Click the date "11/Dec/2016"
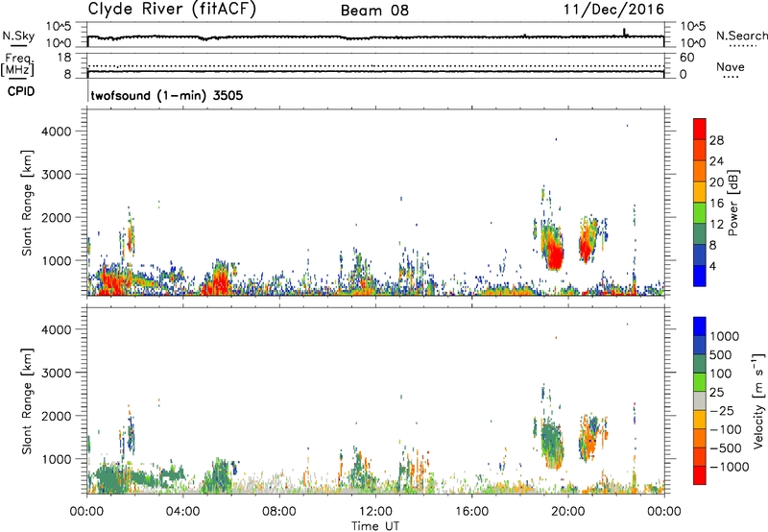This screenshot has height=532, width=768. pyautogui.click(x=613, y=9)
